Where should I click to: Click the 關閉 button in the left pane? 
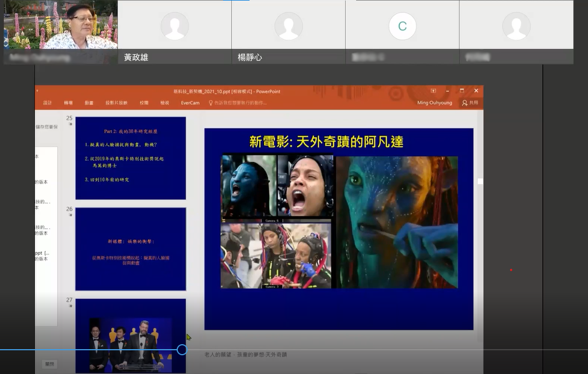click(50, 364)
